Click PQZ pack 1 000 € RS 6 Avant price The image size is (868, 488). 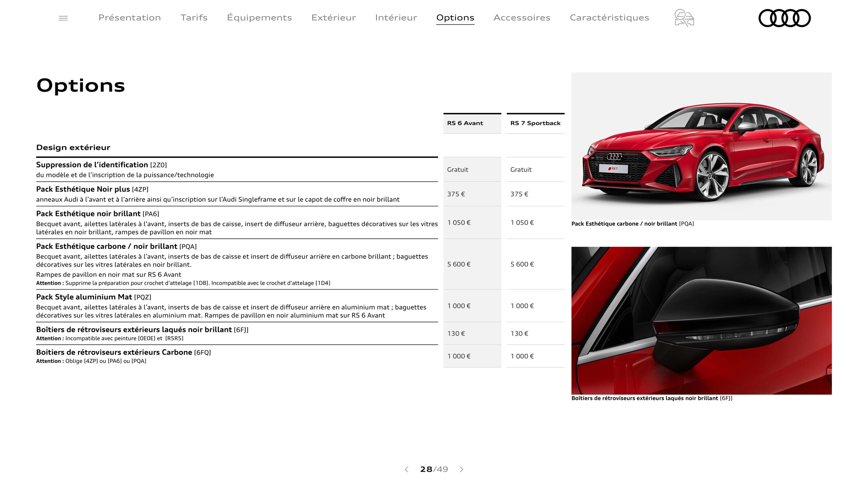(x=459, y=306)
